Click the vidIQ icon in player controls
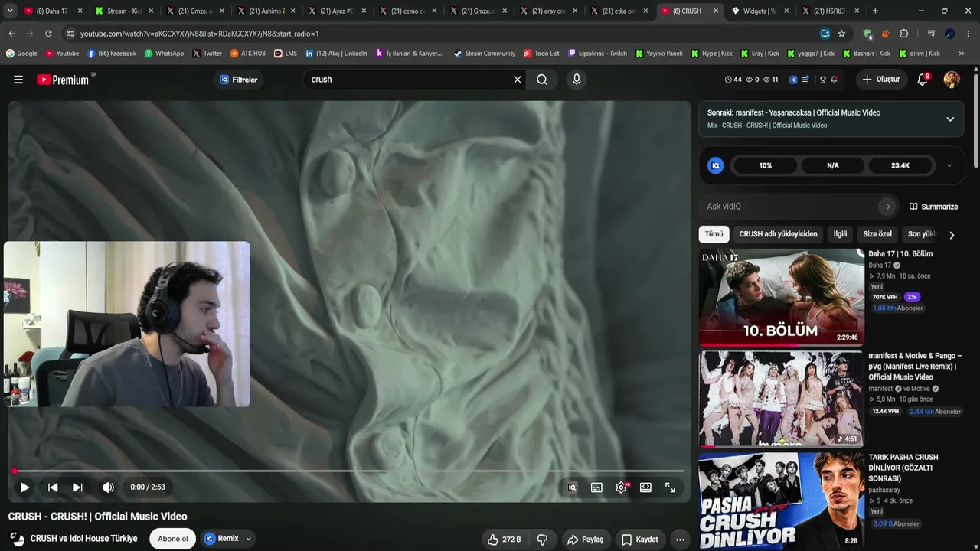Viewport: 980px width, 551px height. click(572, 487)
